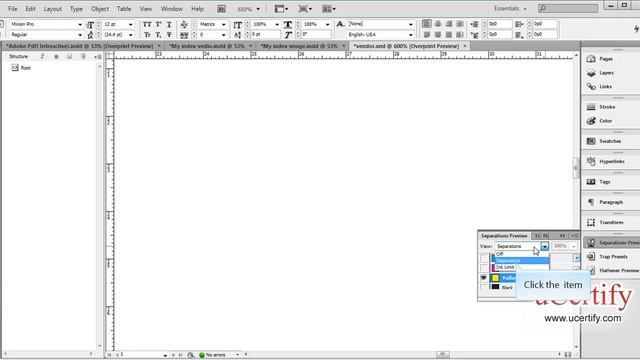Open the Color panel
This screenshot has height=360, width=640.
coord(599,121)
